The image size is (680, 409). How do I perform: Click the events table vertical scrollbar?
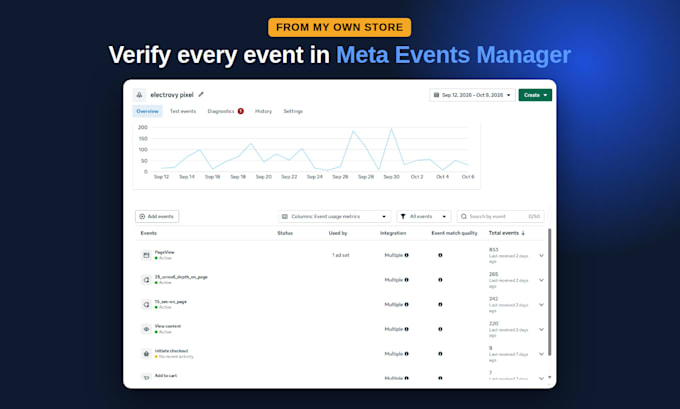(550, 291)
